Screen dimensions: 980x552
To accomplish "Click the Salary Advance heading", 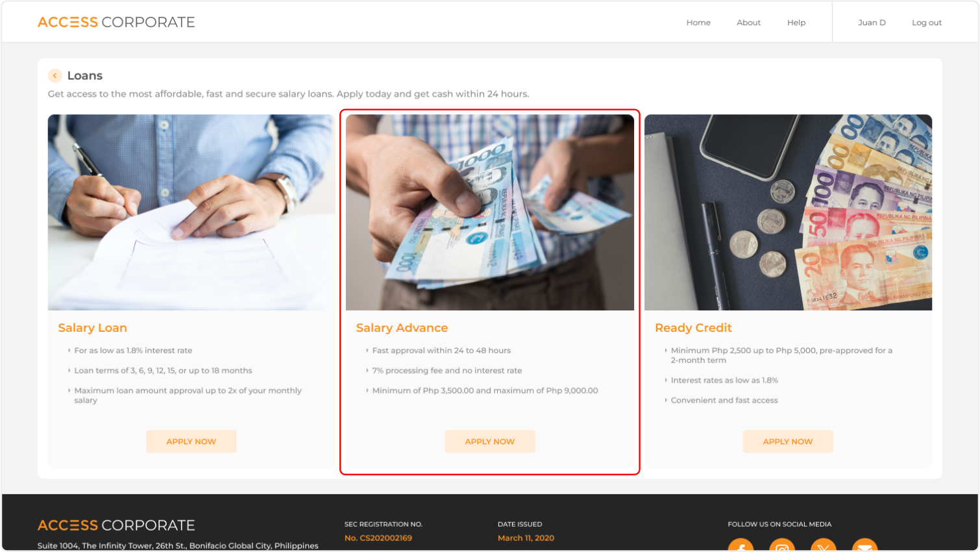I will coord(402,328).
